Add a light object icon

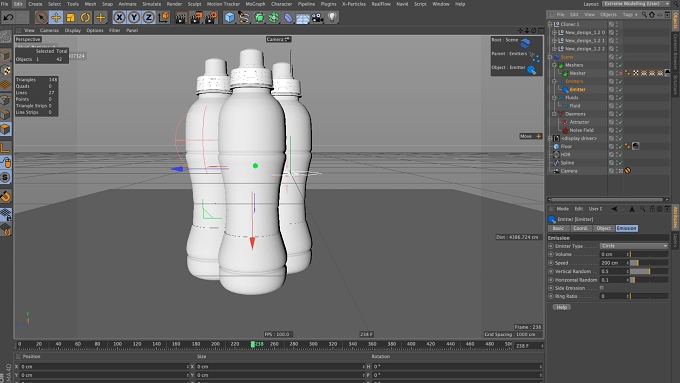tap(332, 18)
